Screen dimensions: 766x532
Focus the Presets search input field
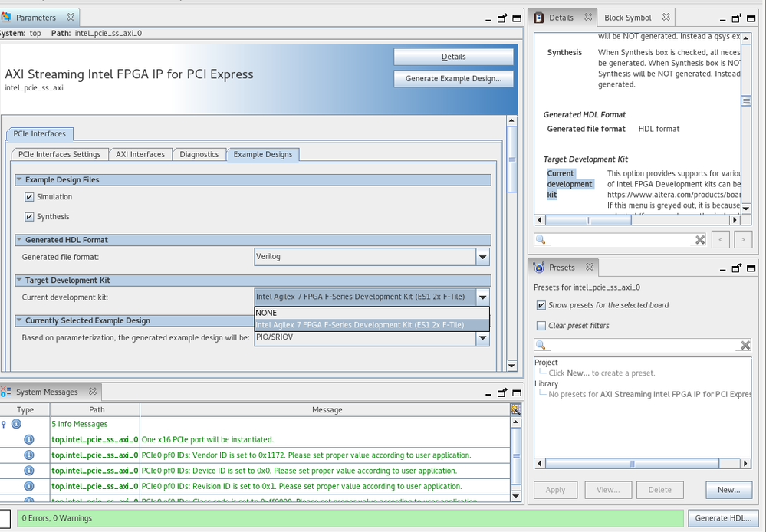pos(643,345)
